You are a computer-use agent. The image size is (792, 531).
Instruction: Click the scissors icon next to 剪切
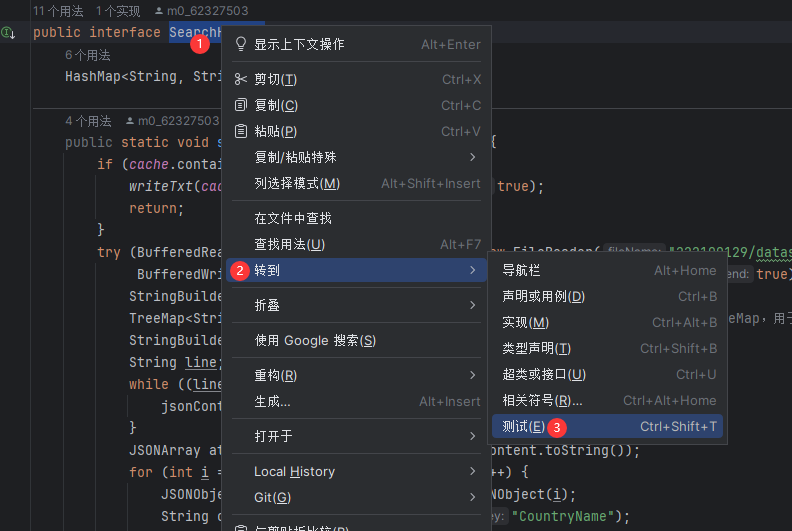pos(240,79)
